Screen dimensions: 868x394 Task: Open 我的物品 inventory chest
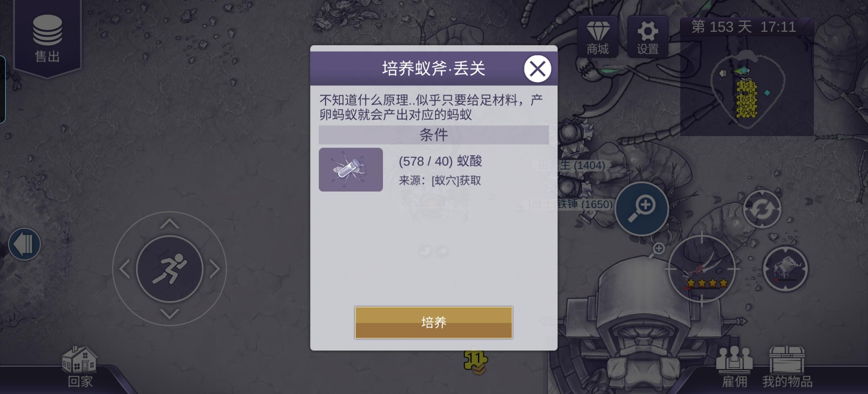pos(787,368)
